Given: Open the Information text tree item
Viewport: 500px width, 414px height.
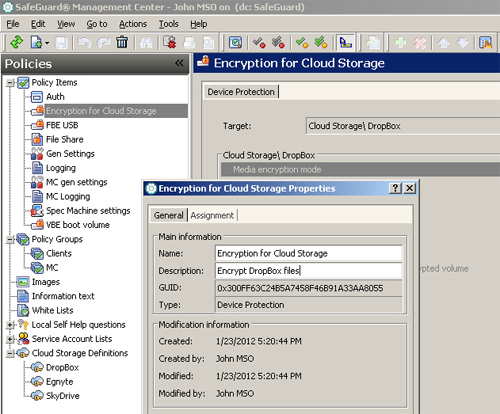Looking at the screenshot, I should pyautogui.click(x=63, y=296).
